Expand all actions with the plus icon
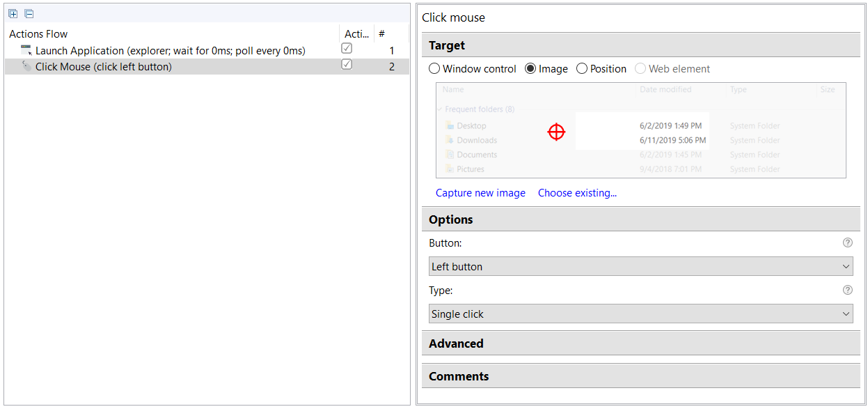 click(x=13, y=14)
